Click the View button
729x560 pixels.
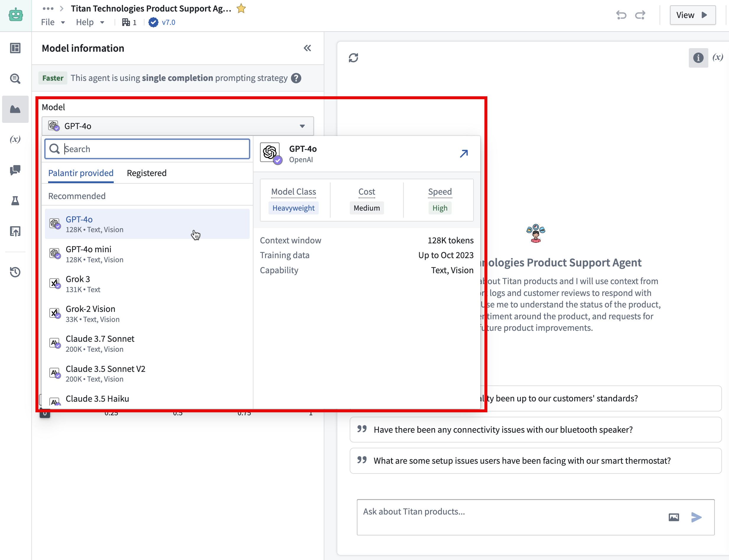click(692, 15)
